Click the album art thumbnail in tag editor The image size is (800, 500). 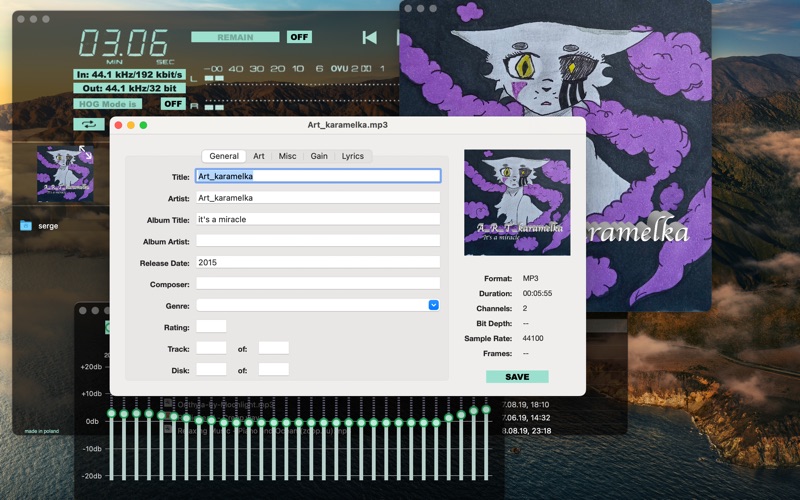[517, 203]
